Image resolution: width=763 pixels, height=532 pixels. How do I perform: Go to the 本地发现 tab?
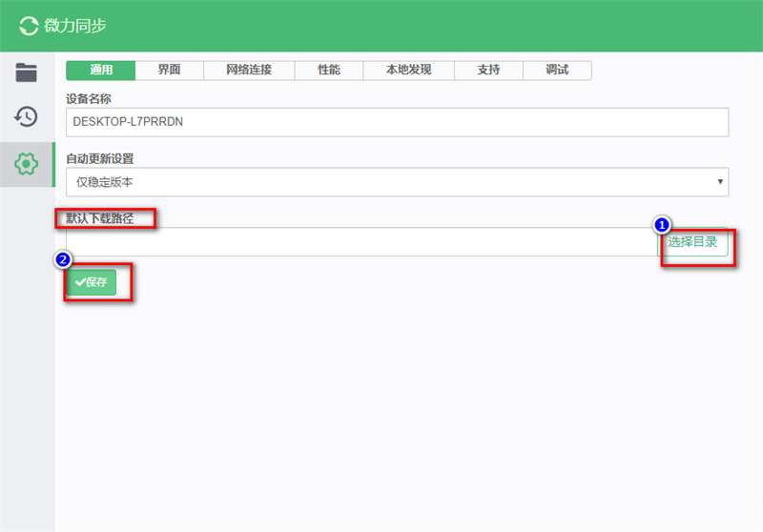409,70
